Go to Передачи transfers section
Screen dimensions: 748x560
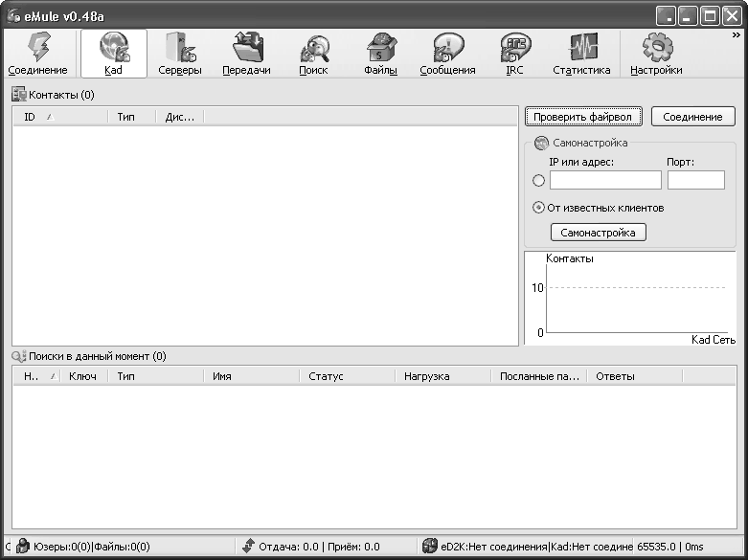point(247,54)
